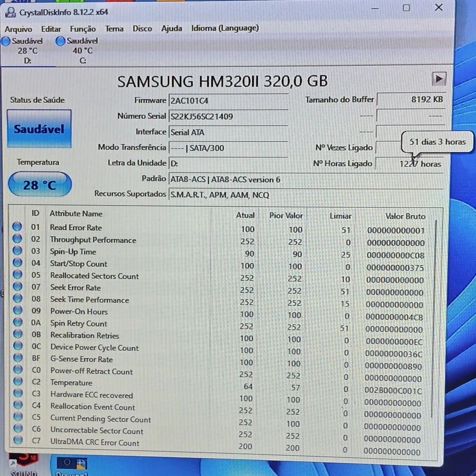Open the Editar menu
476x476 pixels.
[x=51, y=29]
